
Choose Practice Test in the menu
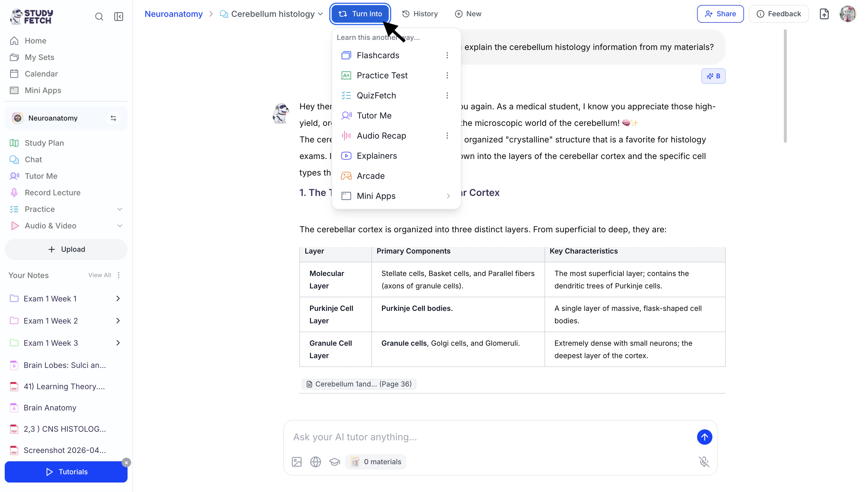(382, 75)
